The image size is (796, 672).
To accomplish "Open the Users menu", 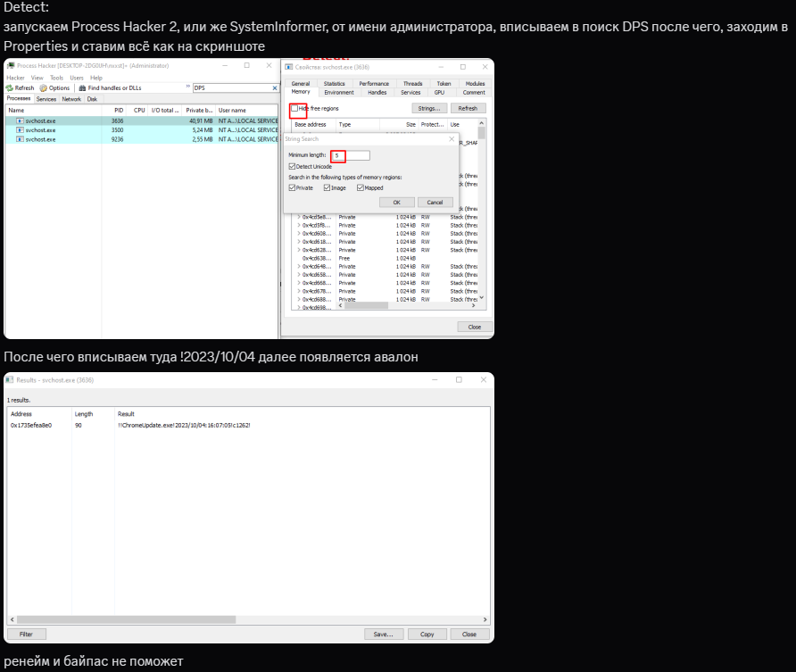I will tap(76, 78).
